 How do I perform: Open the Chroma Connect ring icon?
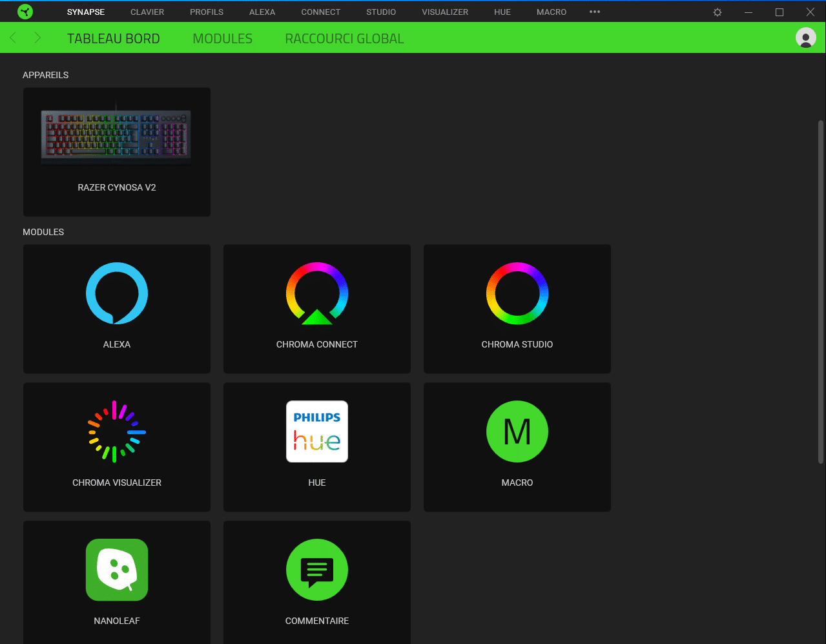(317, 293)
